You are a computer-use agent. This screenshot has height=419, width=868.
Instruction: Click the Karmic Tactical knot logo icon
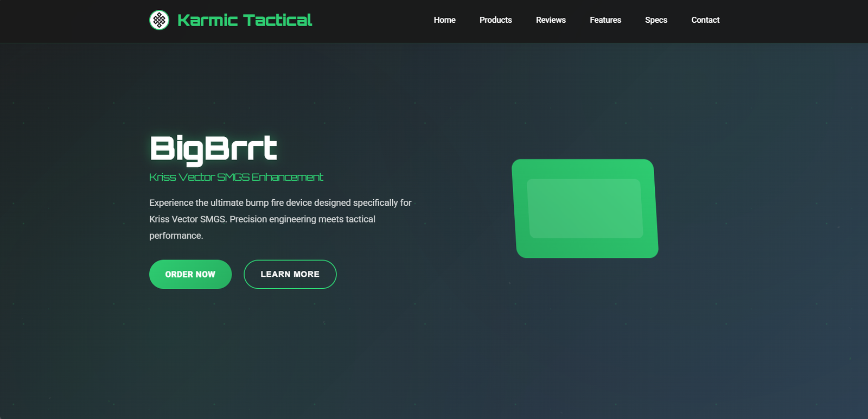159,20
